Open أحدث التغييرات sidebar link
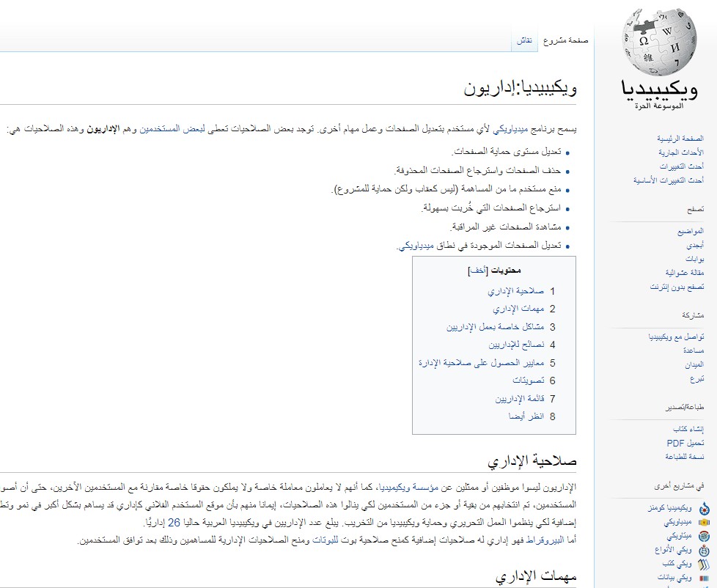This screenshot has width=717, height=588. (x=682, y=166)
